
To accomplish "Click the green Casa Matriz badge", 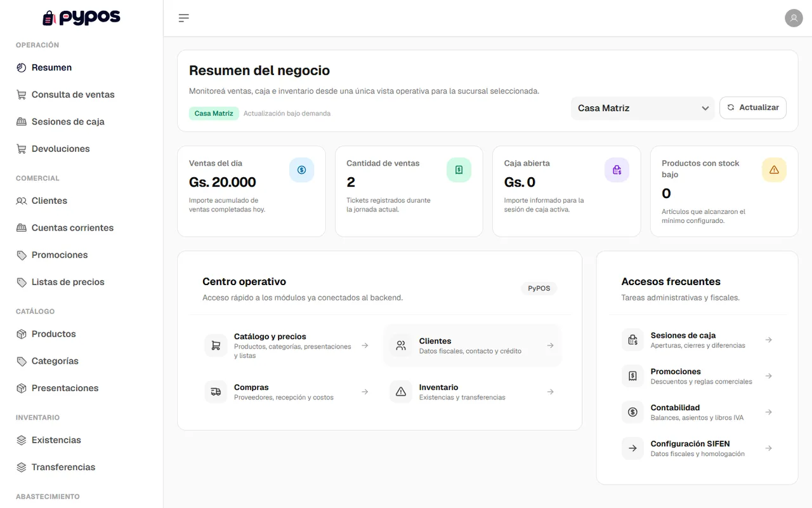I will pos(214,114).
